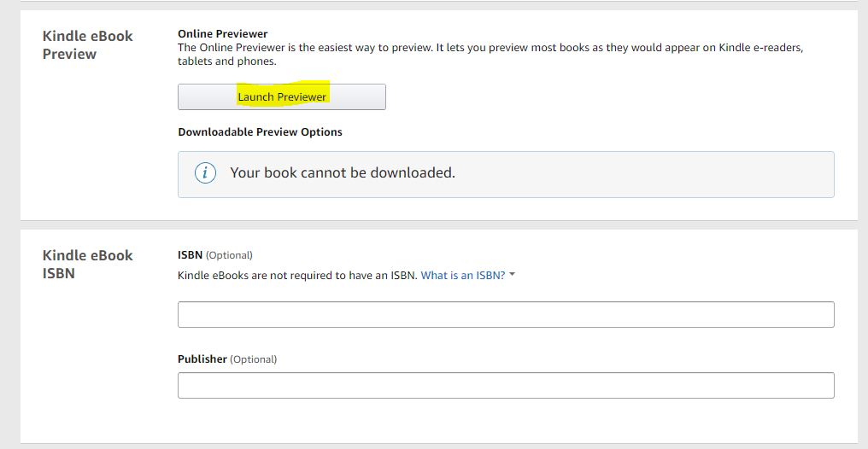Select the 'Your book cannot be downloaded.' message

[x=342, y=173]
